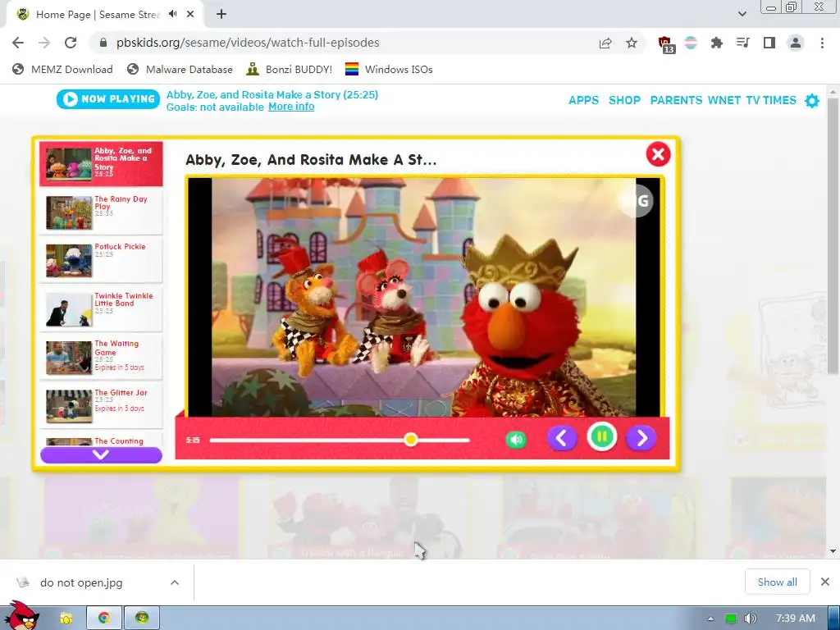Click Show all downloads button
The image size is (840, 630).
coord(778,582)
